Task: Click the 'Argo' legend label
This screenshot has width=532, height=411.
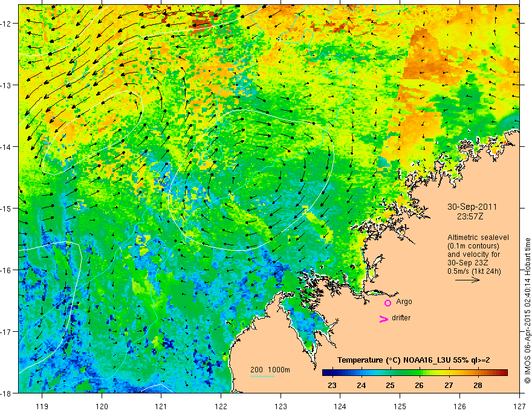Action: tap(404, 302)
